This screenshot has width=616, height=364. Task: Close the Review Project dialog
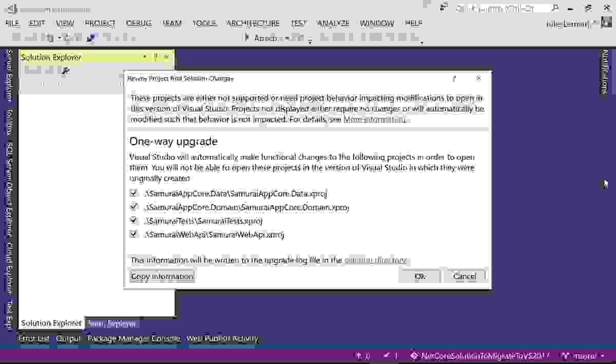point(478,78)
